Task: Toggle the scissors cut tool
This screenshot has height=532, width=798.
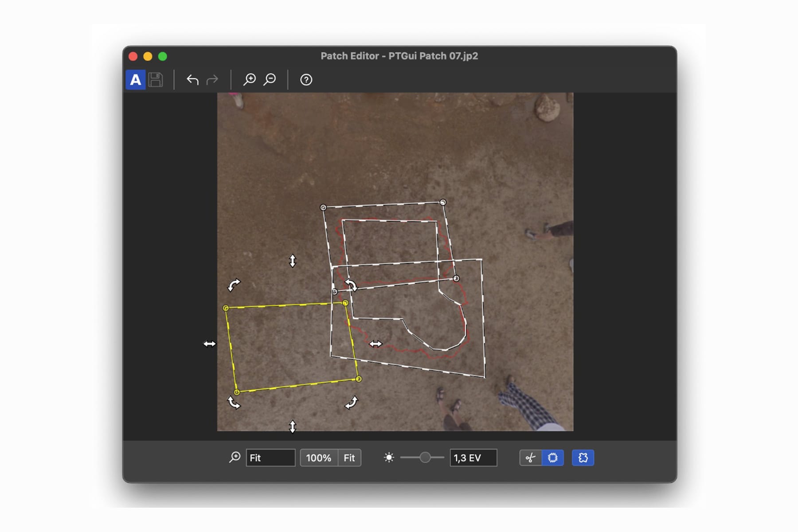Action: click(x=531, y=458)
